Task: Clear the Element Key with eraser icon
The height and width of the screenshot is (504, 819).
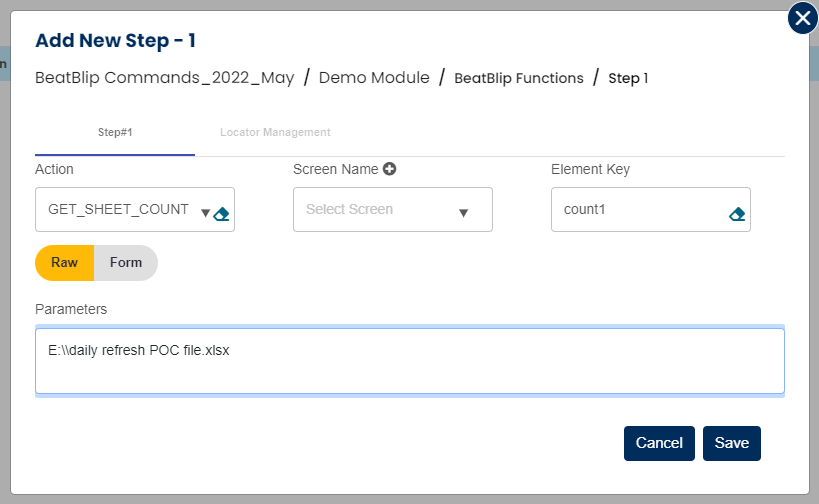Action: point(737,214)
